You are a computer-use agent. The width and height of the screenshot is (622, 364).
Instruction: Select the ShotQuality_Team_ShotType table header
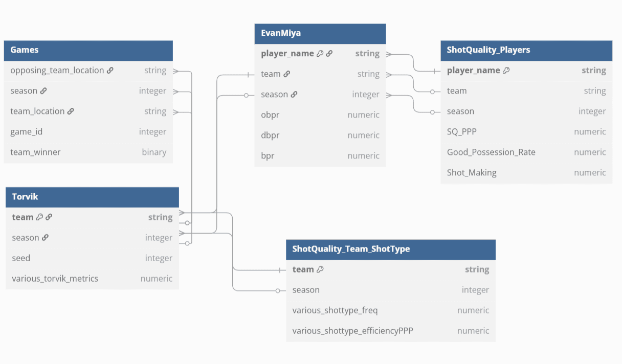390,249
